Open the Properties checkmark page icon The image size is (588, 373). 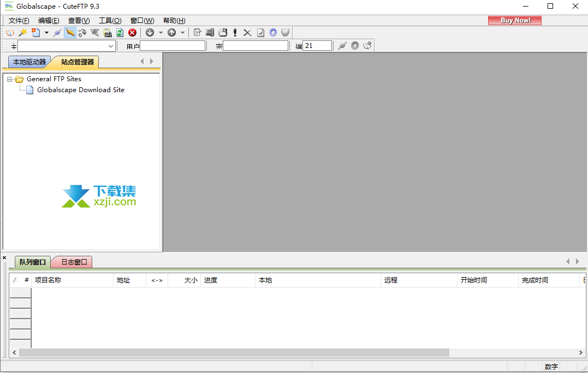(260, 33)
